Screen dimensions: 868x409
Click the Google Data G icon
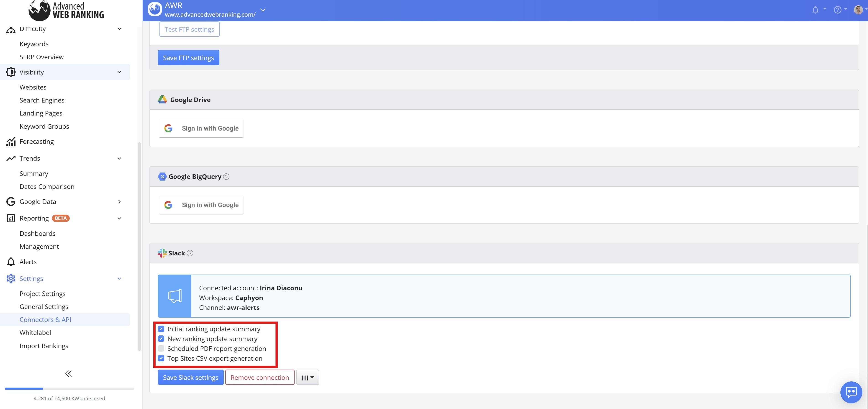click(x=11, y=201)
